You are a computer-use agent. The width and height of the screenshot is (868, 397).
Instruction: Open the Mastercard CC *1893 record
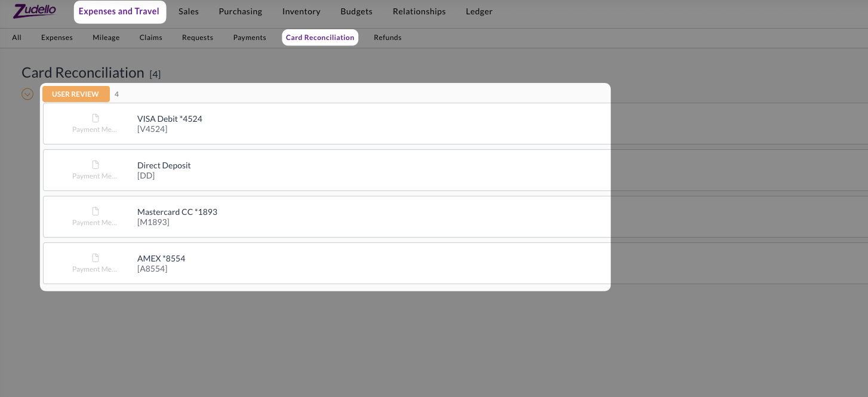455,217
